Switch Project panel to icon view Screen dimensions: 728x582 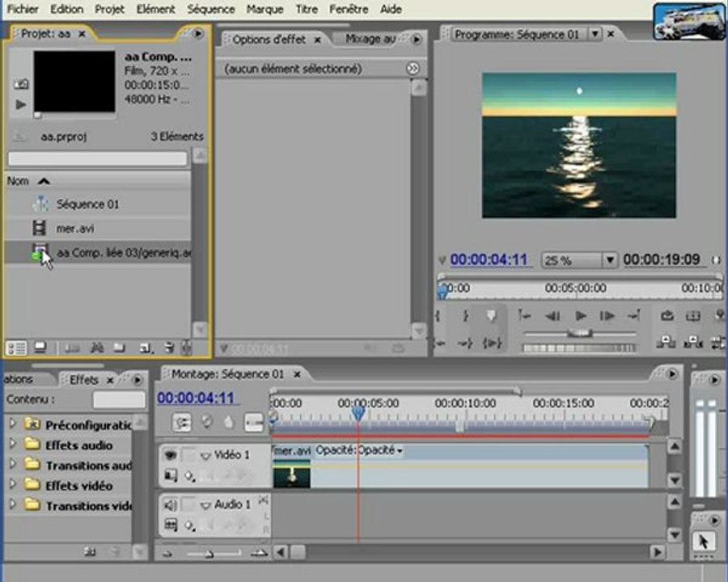pyautogui.click(x=40, y=347)
